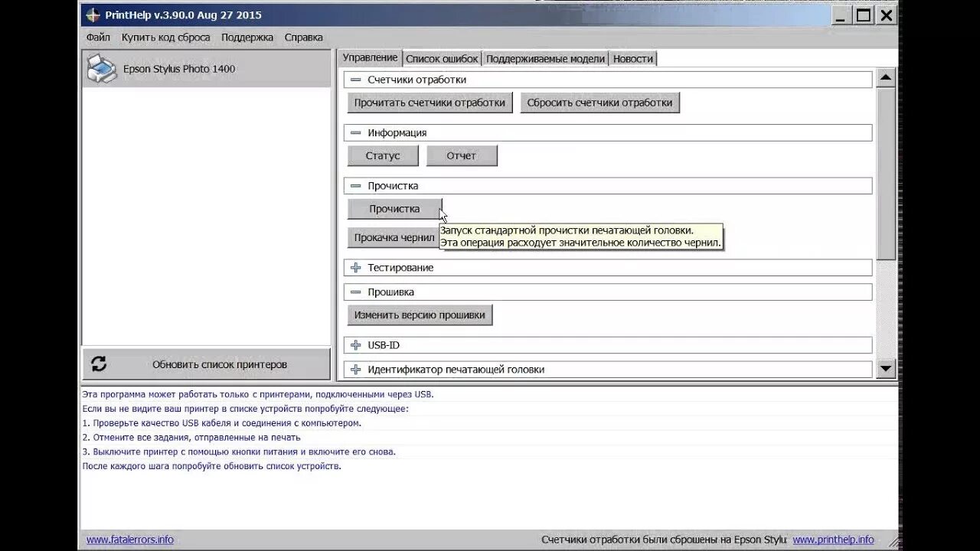Click Изменить версию прошивки button
Screen dimensions: 980x551
tap(420, 315)
